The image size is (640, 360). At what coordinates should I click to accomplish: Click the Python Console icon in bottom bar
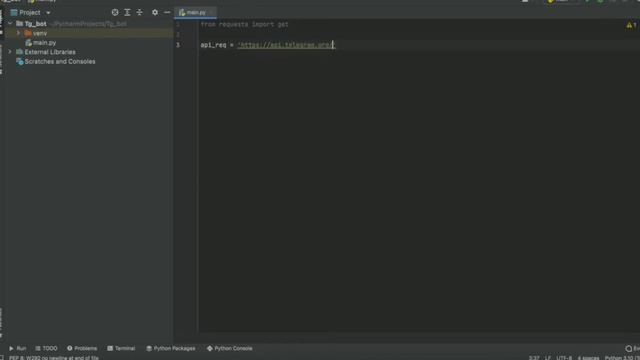210,349
